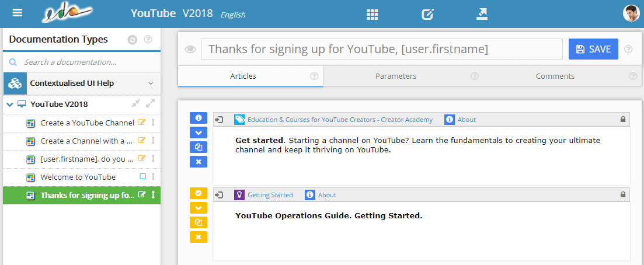Collapse all items in YouTube V2018 tree
This screenshot has height=265, width=644.
click(x=136, y=103)
